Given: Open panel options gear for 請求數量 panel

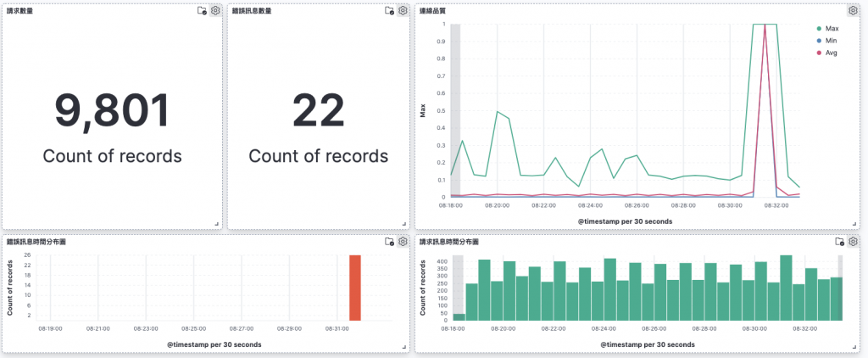Looking at the screenshot, I should point(216,10).
